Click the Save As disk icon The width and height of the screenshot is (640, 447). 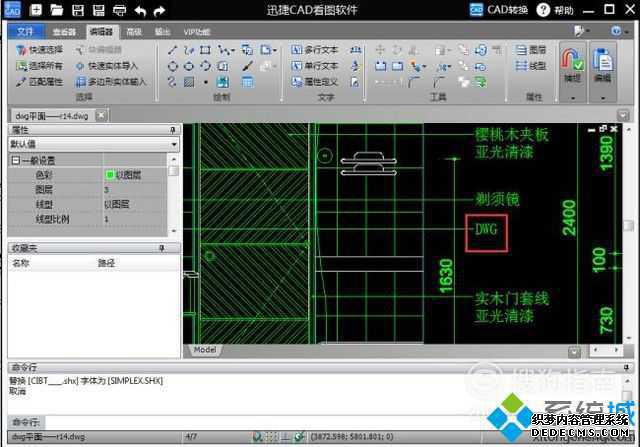pos(98,10)
